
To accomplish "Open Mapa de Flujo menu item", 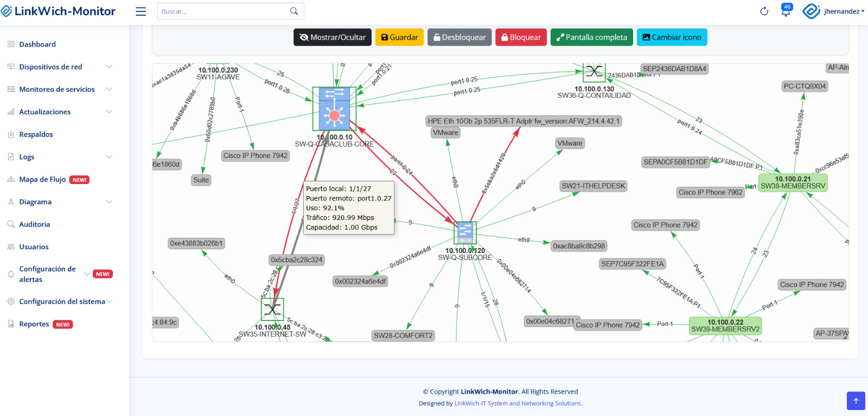I will (x=42, y=180).
